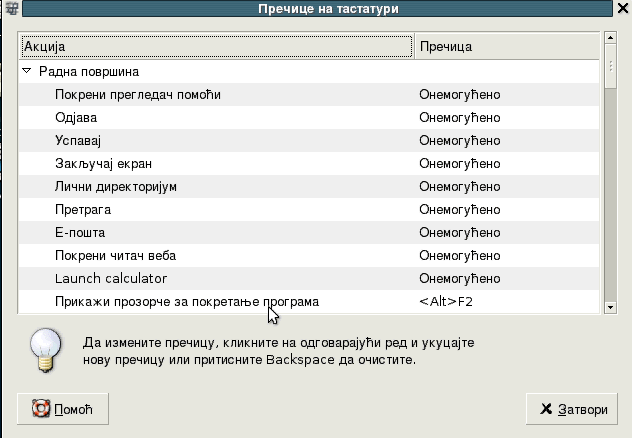
Task: Click the Пречица column header
Action: click(507, 46)
